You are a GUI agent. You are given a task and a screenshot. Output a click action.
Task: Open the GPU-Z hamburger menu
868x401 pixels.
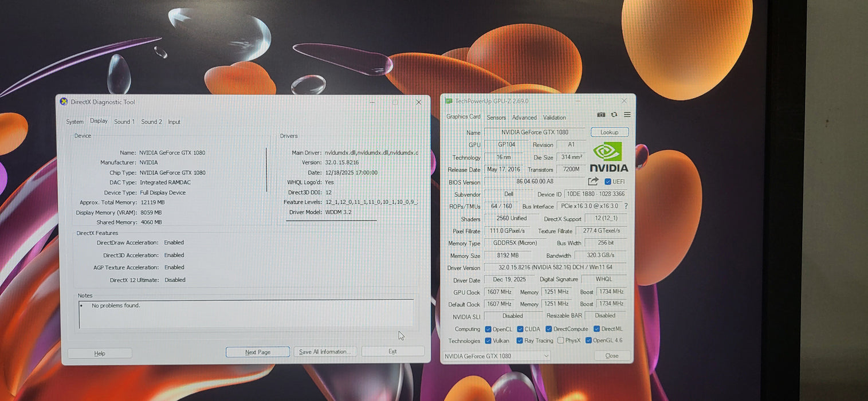(627, 115)
